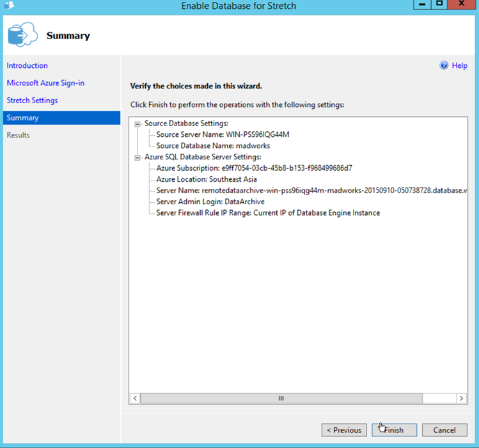Viewport: 479px width, 448px height.
Task: Select the Server Admin Login DataArchive row
Action: tap(210, 202)
